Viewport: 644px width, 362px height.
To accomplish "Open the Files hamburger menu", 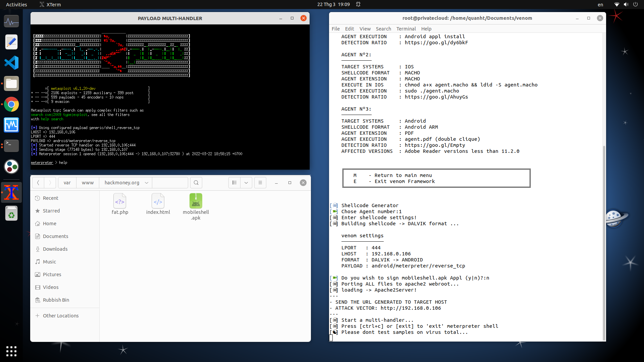I will point(260,183).
